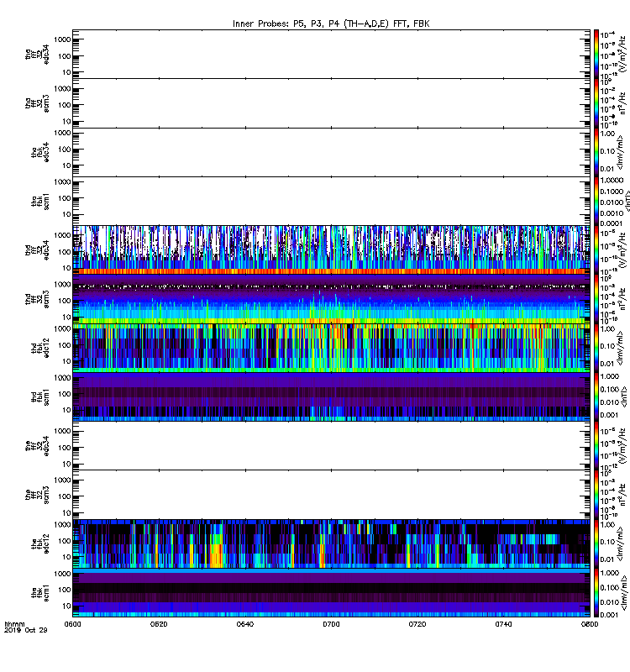This screenshot has width=630, height=672.
Task: Select the thd fbk edc12 spectrogram panel
Action: pyautogui.click(x=331, y=348)
